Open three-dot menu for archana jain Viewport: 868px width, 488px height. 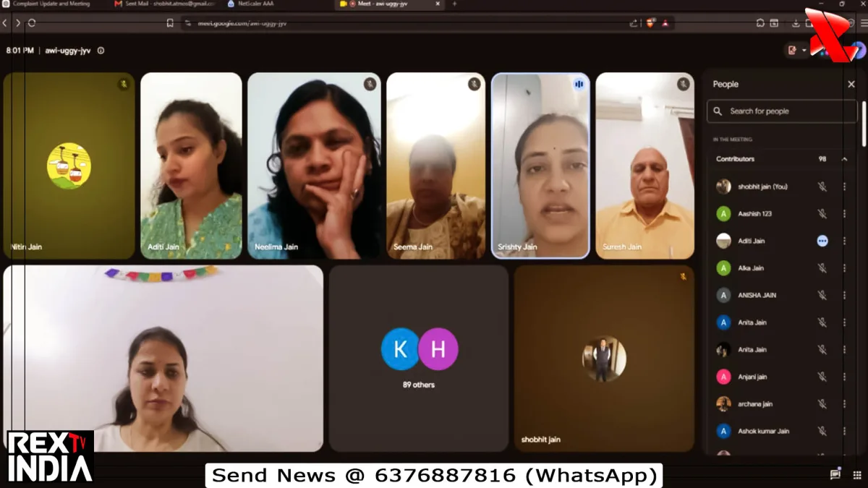tap(844, 404)
